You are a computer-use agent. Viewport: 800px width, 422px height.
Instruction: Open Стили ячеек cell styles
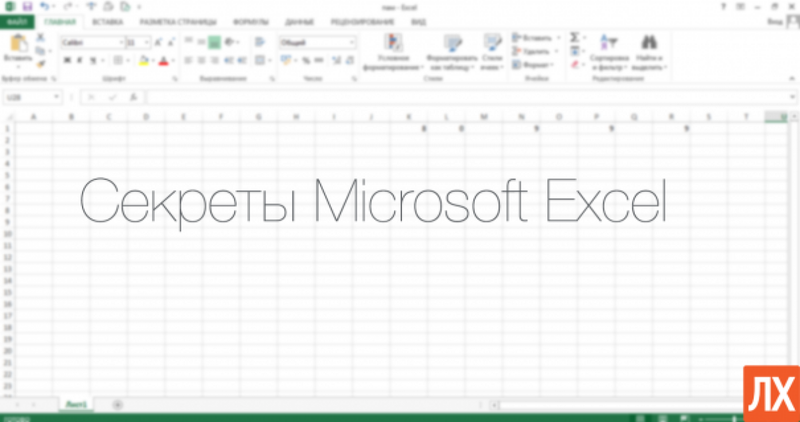tap(492, 53)
